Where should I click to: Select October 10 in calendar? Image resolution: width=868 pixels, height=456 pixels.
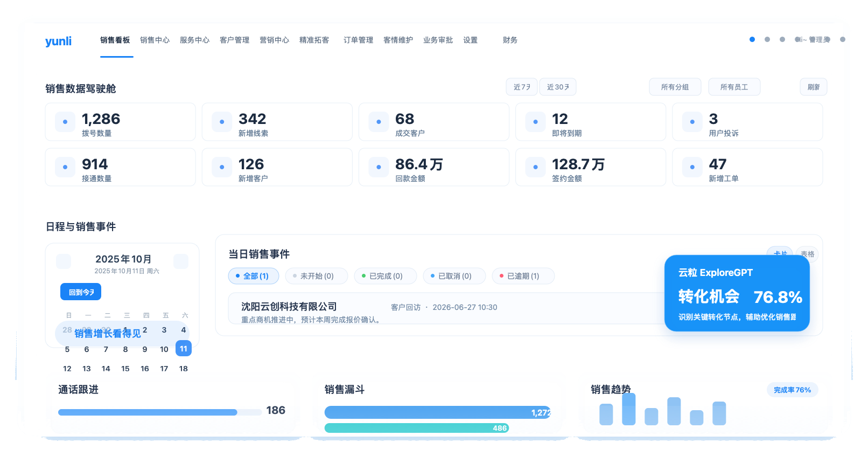pyautogui.click(x=164, y=349)
